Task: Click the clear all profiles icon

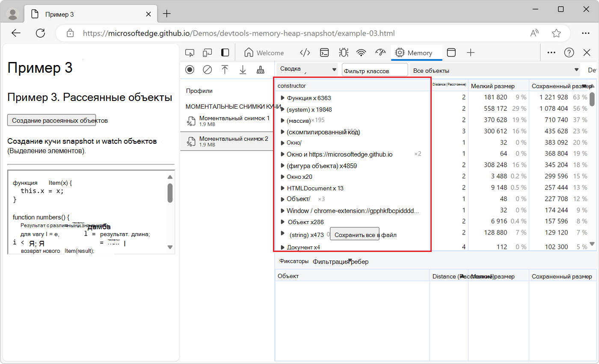Action: 208,70
